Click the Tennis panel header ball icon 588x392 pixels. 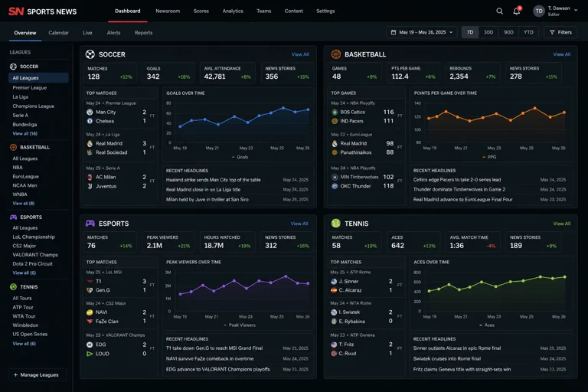(x=335, y=224)
